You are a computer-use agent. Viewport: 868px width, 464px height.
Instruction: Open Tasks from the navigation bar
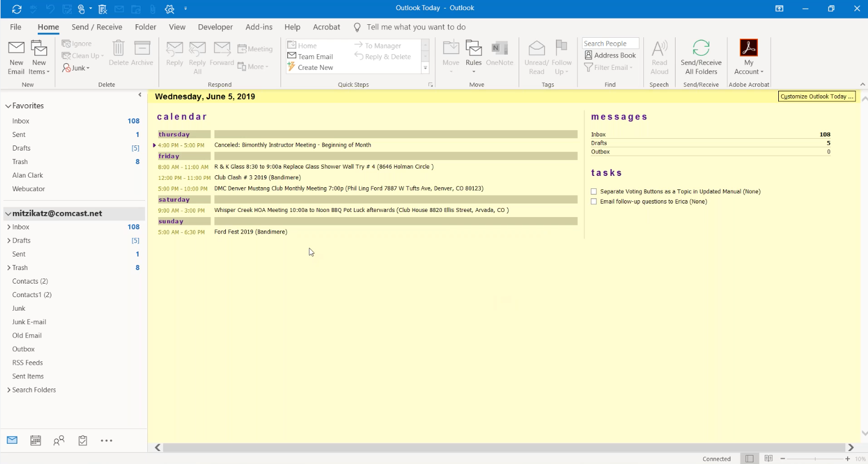tap(82, 440)
